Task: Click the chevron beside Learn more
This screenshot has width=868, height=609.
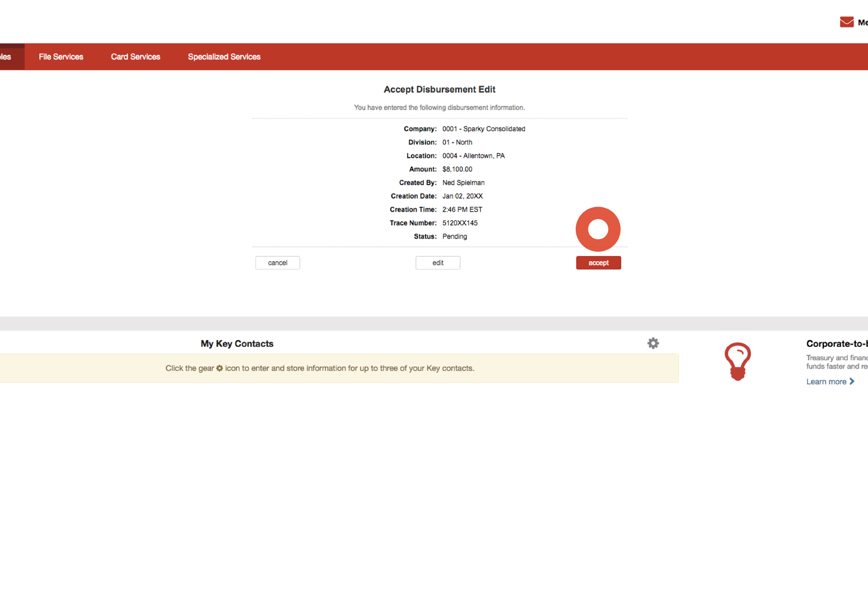Action: (x=852, y=382)
